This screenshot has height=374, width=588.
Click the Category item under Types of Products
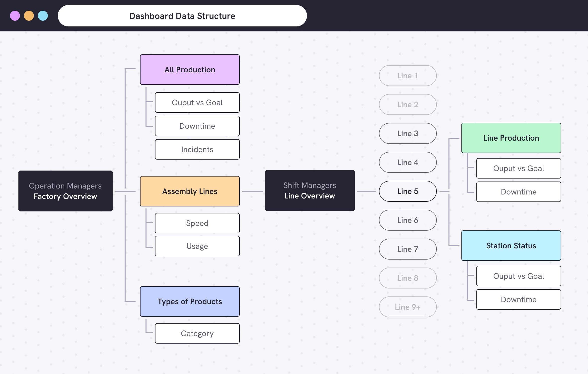(x=197, y=333)
